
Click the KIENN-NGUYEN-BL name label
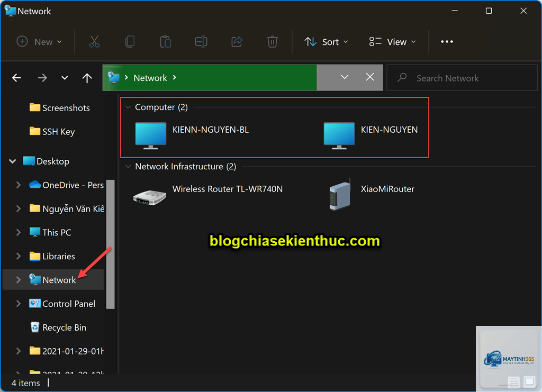tap(211, 130)
